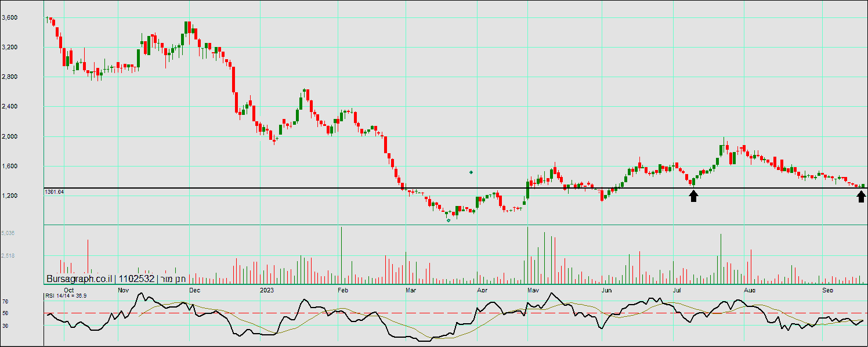Click the Jun month label
868x347 pixels.
pyautogui.click(x=607, y=289)
